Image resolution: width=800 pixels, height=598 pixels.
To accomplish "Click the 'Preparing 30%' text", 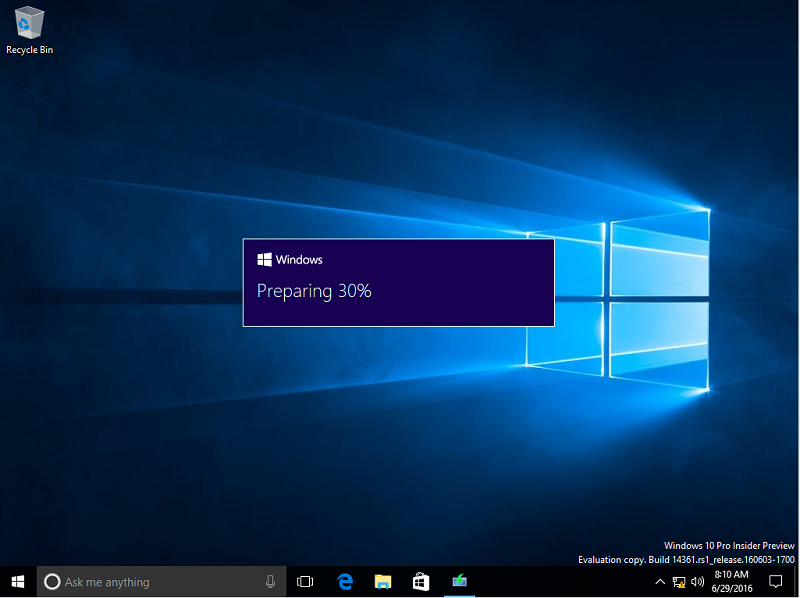I will (314, 291).
